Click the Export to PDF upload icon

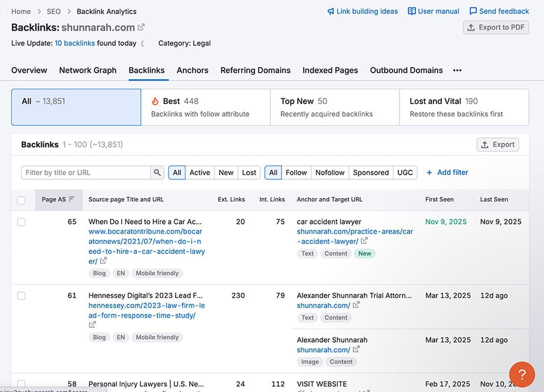[x=470, y=27]
